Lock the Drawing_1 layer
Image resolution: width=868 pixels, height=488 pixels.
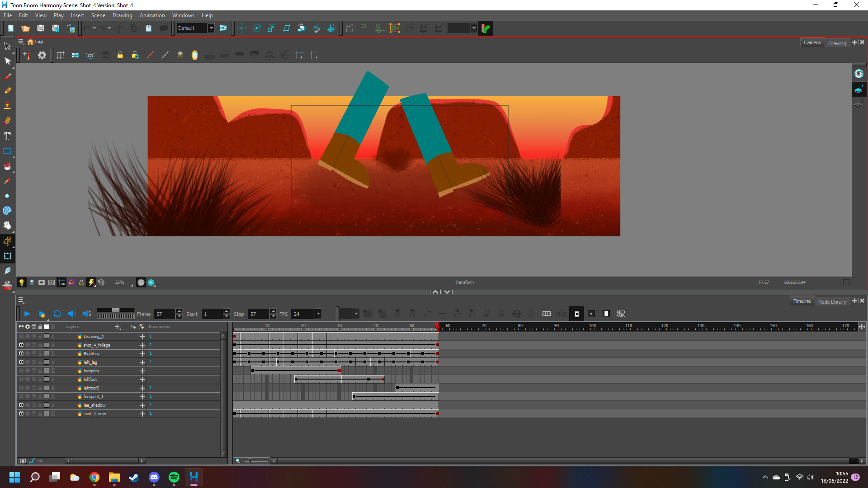[x=40, y=336]
